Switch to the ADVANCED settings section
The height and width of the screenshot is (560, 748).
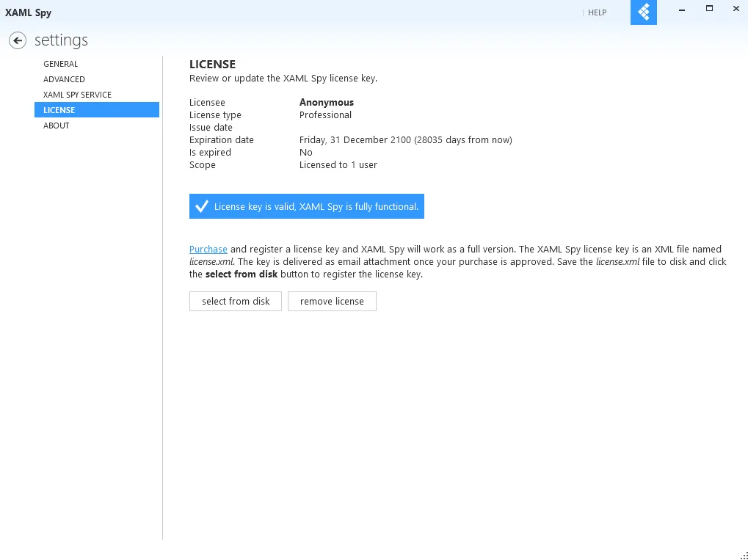coord(64,79)
